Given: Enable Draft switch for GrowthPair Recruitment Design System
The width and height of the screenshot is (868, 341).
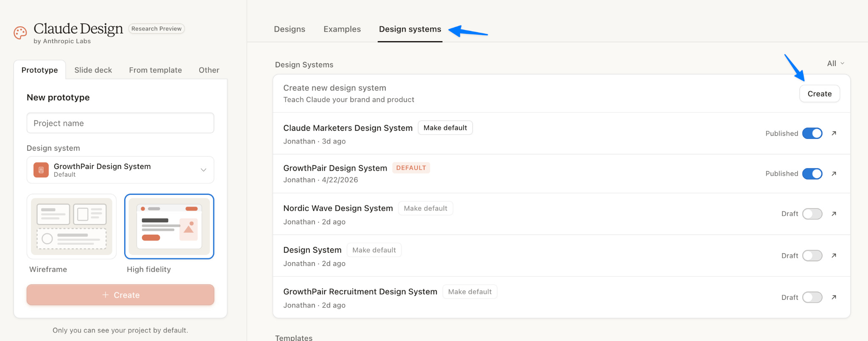Looking at the screenshot, I should coord(812,297).
